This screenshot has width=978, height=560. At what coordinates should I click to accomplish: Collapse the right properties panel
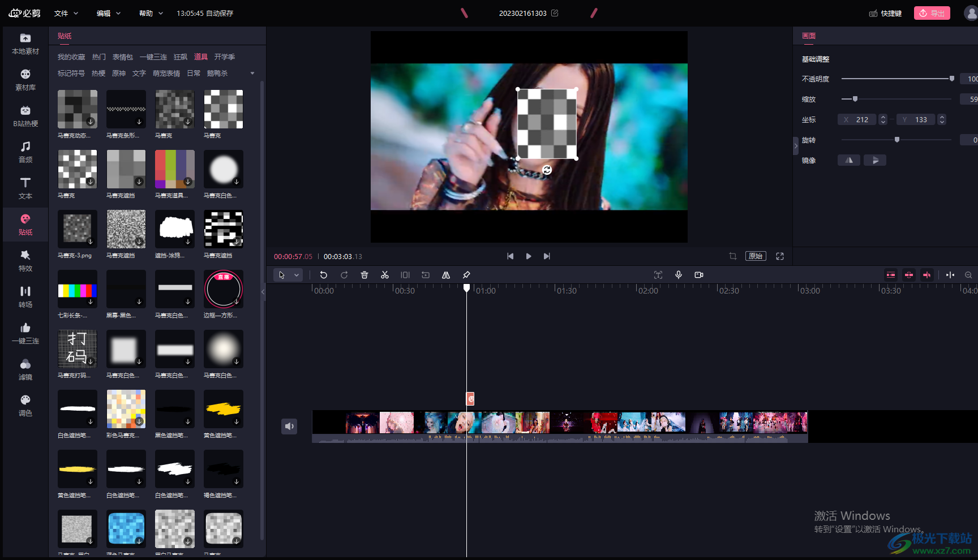tap(796, 146)
